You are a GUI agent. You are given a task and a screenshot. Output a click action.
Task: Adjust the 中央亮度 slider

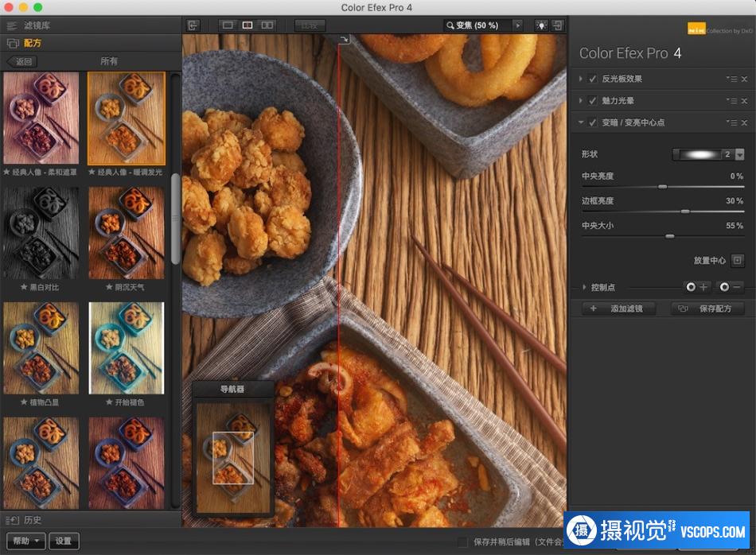coord(662,187)
